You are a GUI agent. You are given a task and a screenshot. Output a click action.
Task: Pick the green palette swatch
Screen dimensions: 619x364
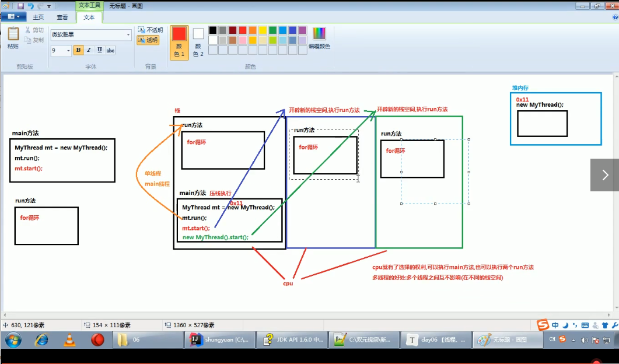pos(273,30)
